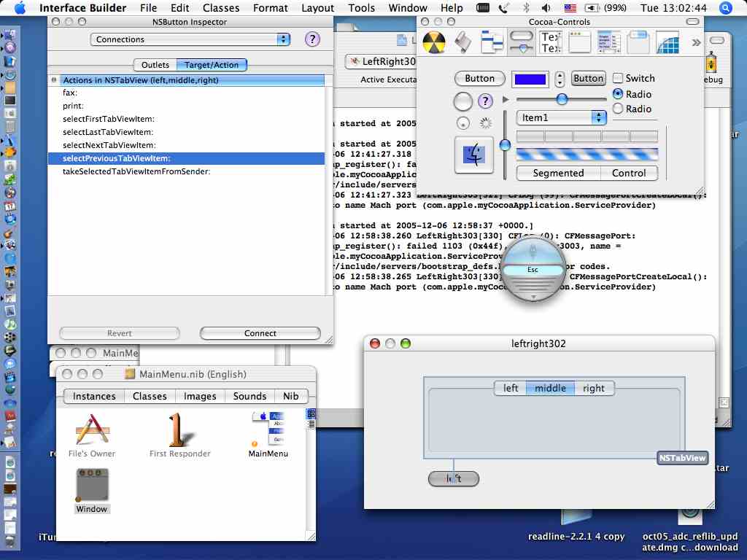Click the Connect button in the inspector
Image resolution: width=747 pixels, height=560 pixels.
pyautogui.click(x=260, y=333)
